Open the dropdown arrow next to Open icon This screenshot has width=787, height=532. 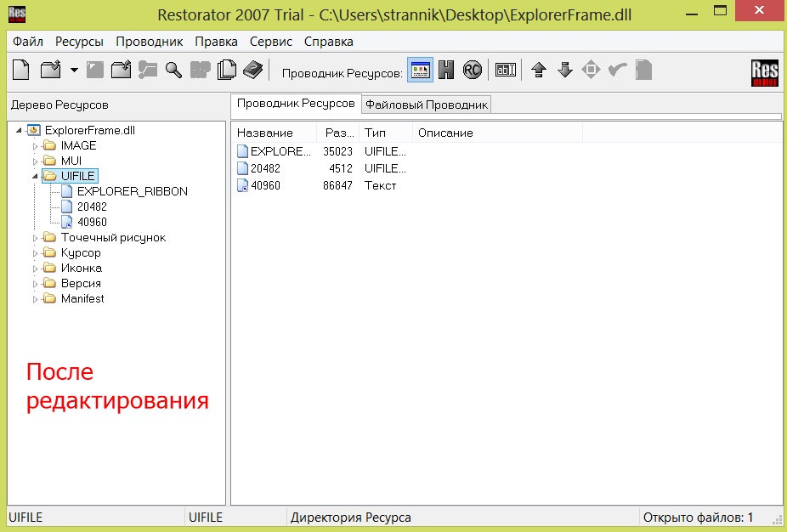pyautogui.click(x=74, y=71)
